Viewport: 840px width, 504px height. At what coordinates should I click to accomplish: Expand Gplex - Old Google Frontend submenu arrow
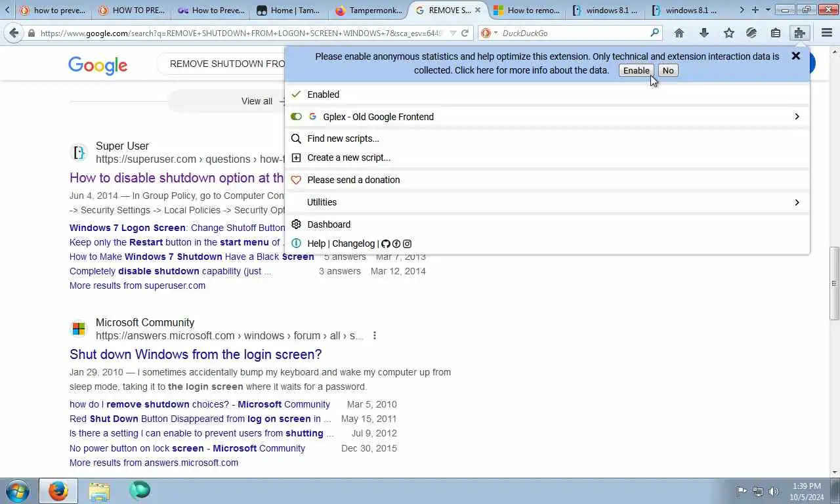797,117
